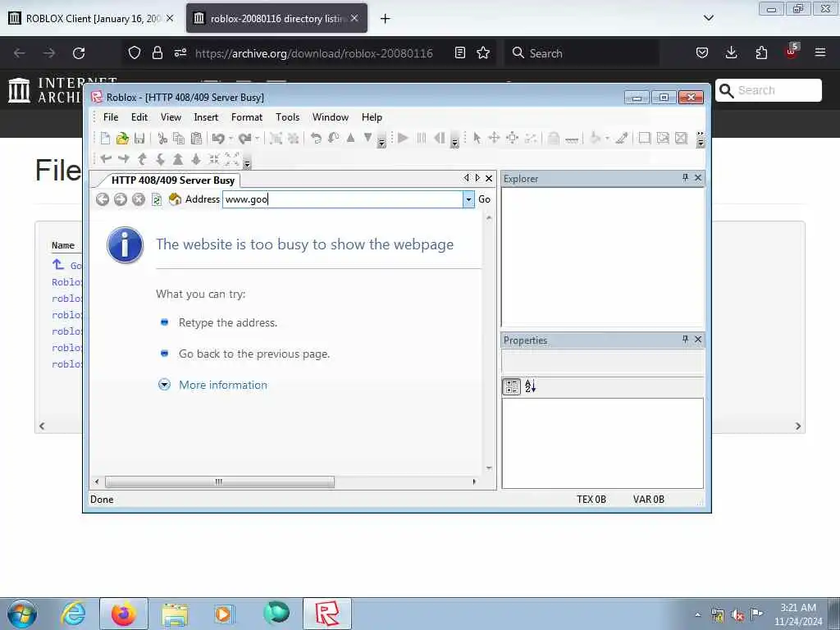Open the Insert menu in Roblox
This screenshot has height=630, width=840.
pos(206,116)
